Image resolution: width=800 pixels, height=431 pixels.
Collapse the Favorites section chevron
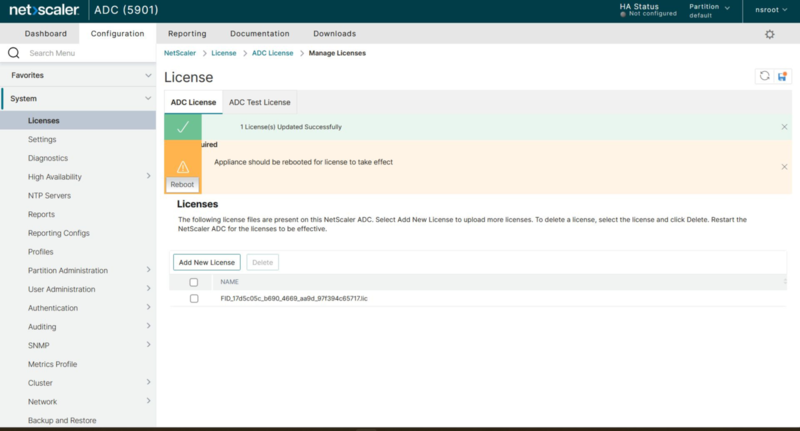point(148,75)
